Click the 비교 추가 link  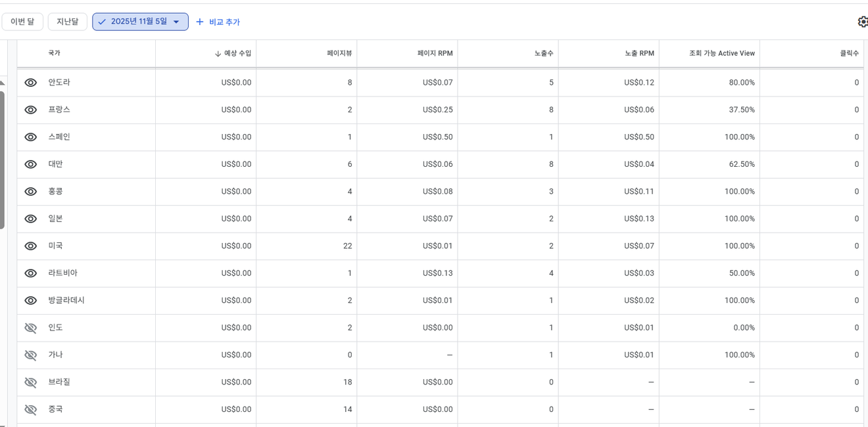point(224,22)
